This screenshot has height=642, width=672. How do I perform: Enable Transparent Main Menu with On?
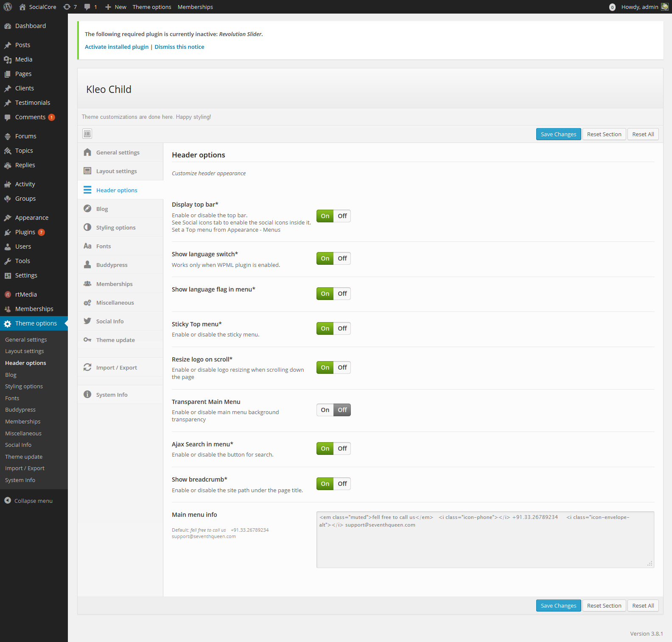point(325,410)
